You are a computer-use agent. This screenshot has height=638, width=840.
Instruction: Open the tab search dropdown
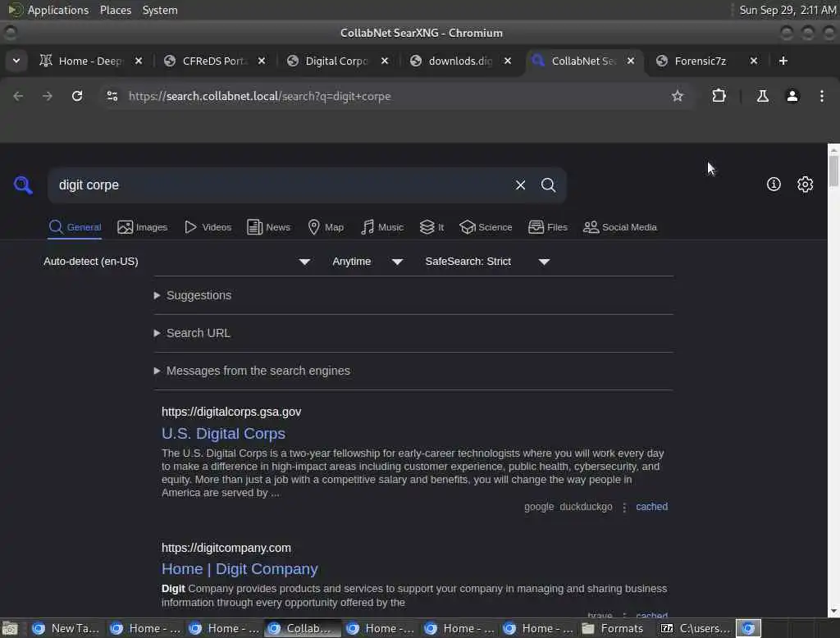click(16, 61)
